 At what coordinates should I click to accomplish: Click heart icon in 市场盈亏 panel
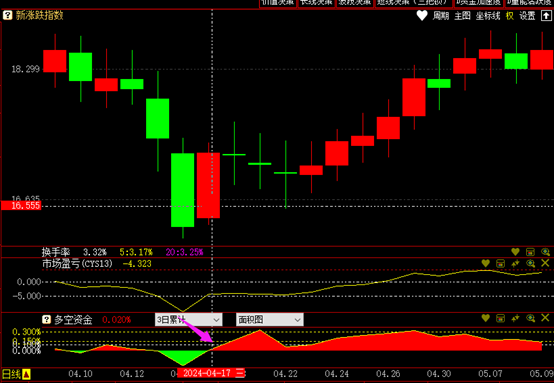[x=485, y=263]
